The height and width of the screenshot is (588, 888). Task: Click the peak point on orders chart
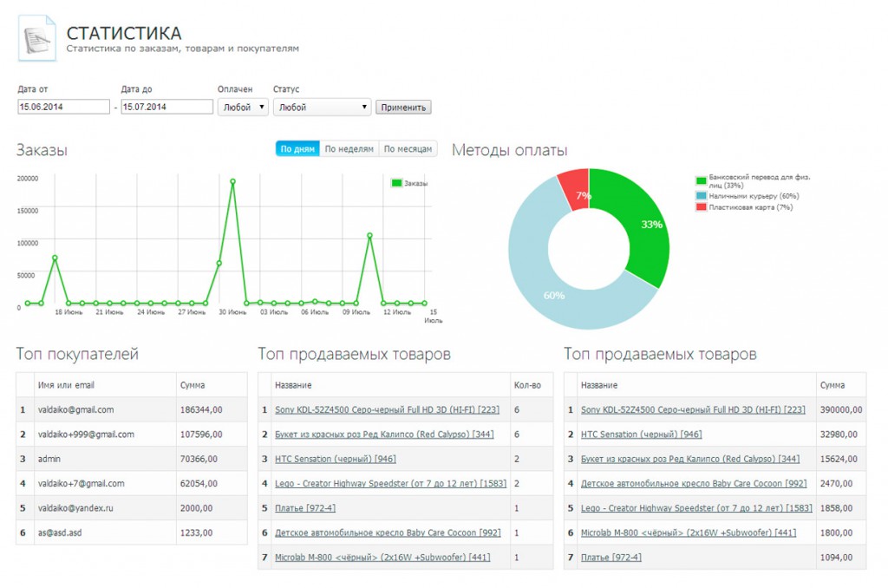click(x=232, y=182)
